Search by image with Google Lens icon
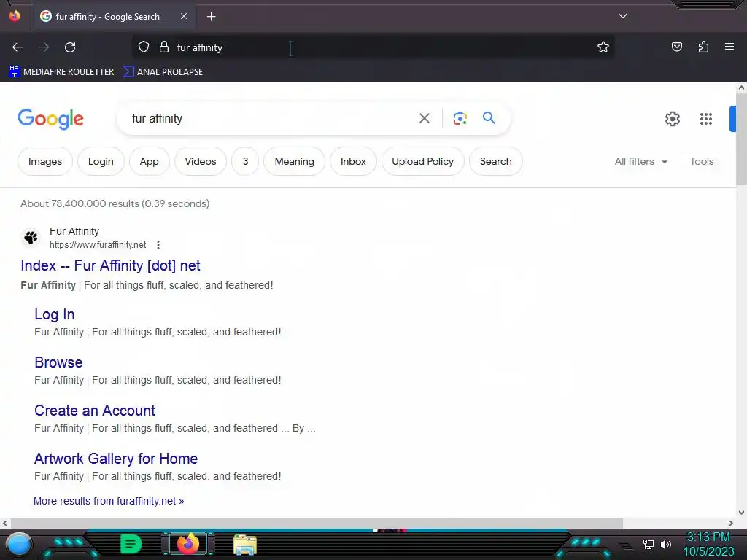 (x=460, y=118)
